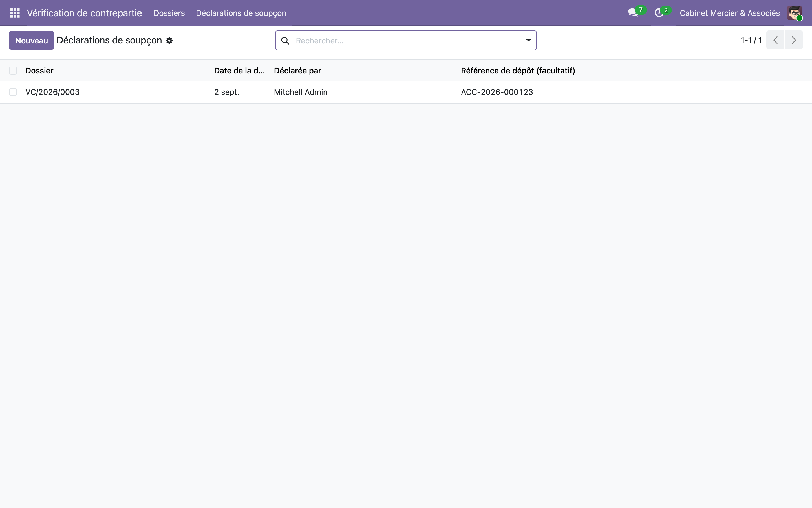Open the conversations messages icon
The width and height of the screenshot is (812, 508).
(633, 13)
